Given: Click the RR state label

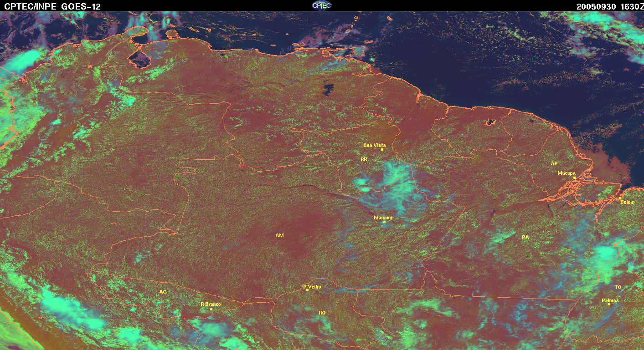Looking at the screenshot, I should point(364,159).
